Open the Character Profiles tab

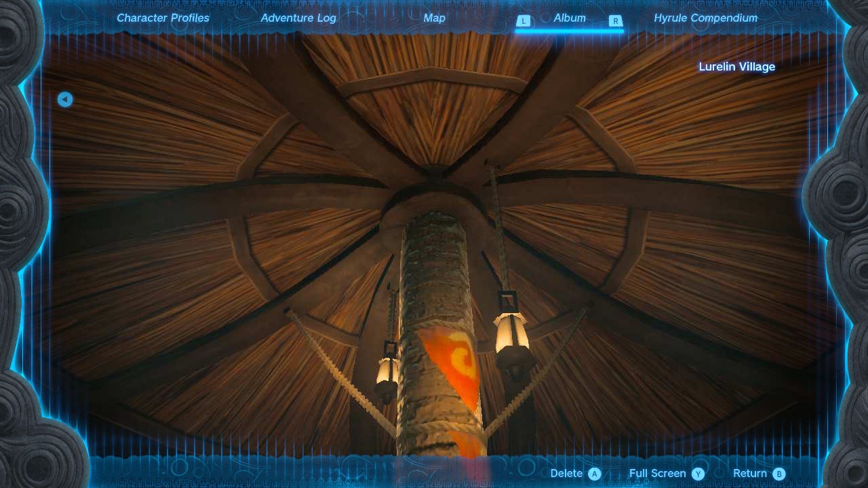point(163,18)
